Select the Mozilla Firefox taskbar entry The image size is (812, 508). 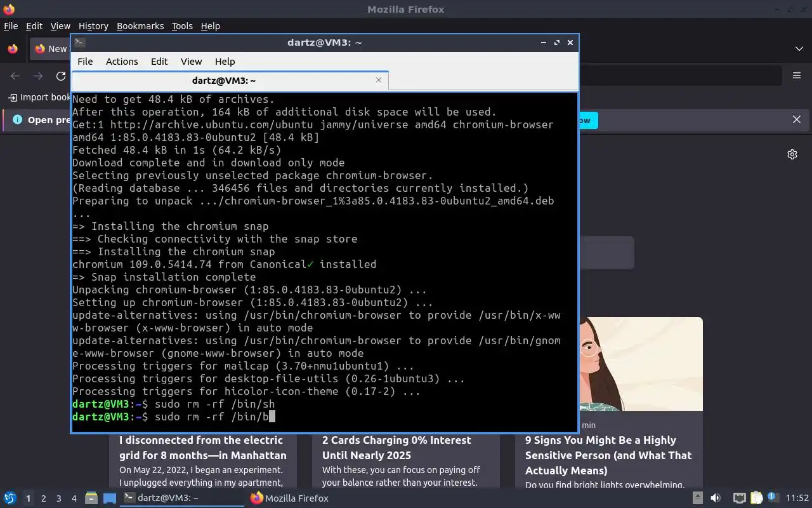point(289,498)
